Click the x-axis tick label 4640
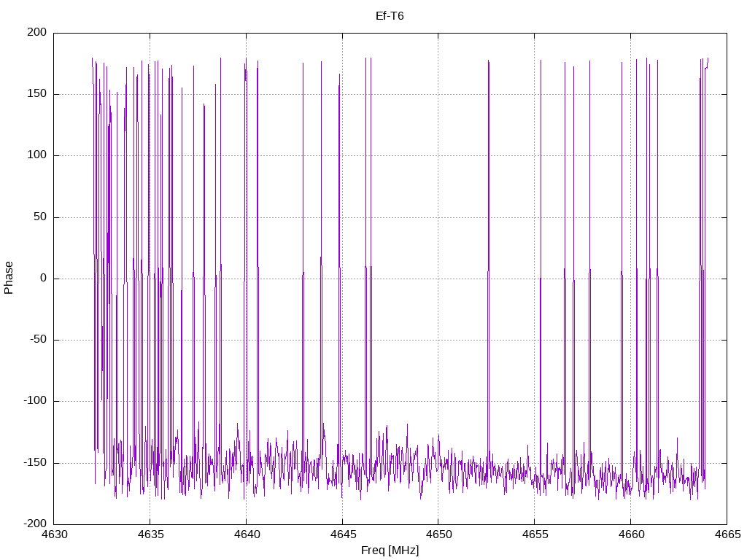Image resolution: width=747 pixels, height=560 pixels. [247, 534]
